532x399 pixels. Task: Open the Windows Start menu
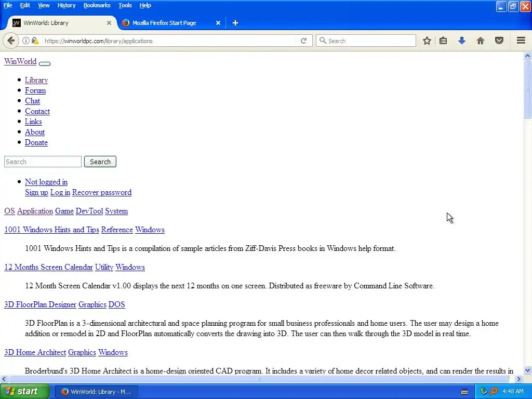pyautogui.click(x=25, y=392)
